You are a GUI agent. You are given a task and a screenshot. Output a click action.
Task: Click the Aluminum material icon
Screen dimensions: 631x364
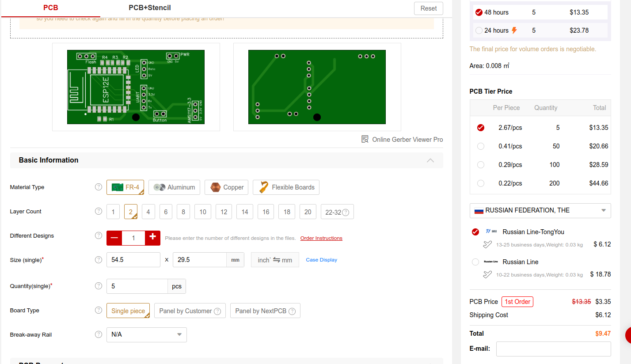click(160, 187)
